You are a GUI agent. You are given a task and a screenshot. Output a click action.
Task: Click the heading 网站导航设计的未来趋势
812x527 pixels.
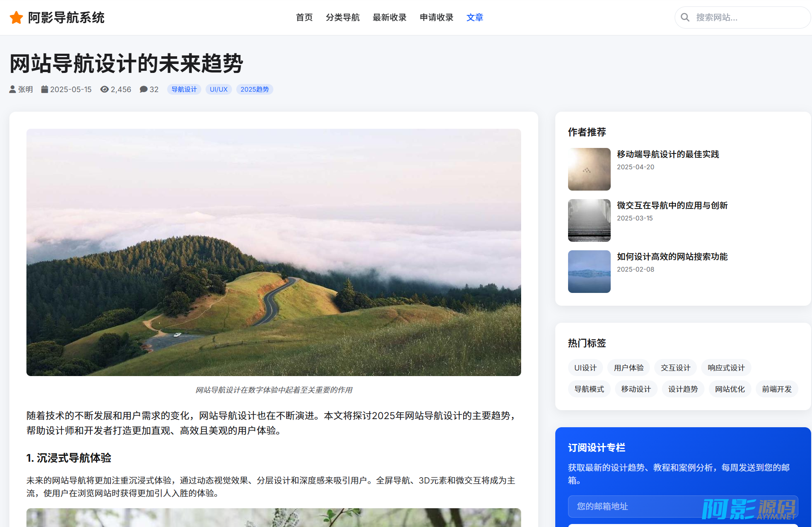(126, 64)
